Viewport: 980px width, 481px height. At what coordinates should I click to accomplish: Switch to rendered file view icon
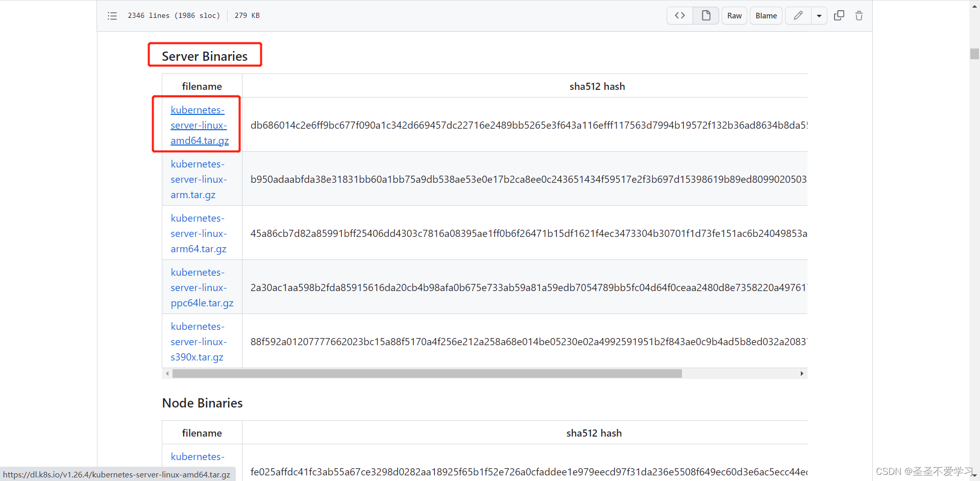(706, 16)
